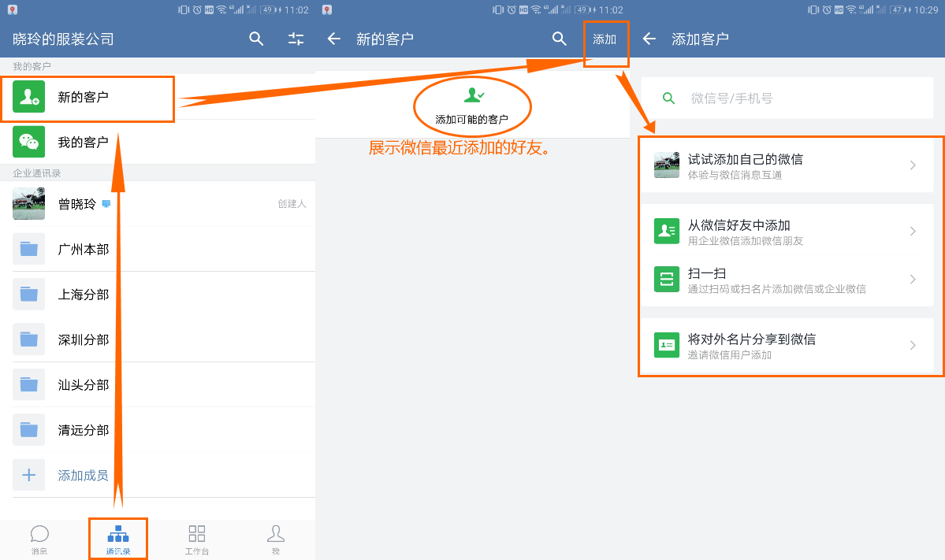Switch to the 工作台 tab

pyautogui.click(x=197, y=540)
